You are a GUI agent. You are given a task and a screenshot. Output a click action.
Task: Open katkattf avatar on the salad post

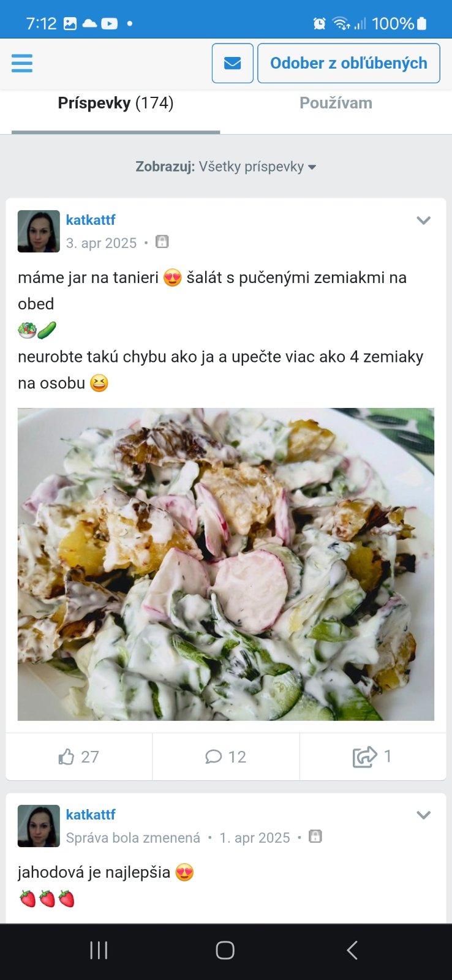pyautogui.click(x=39, y=232)
